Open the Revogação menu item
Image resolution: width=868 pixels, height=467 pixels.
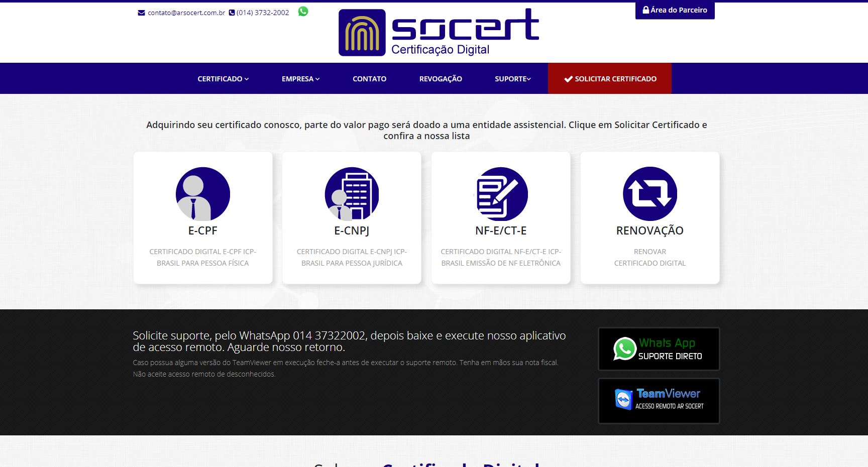(441, 79)
